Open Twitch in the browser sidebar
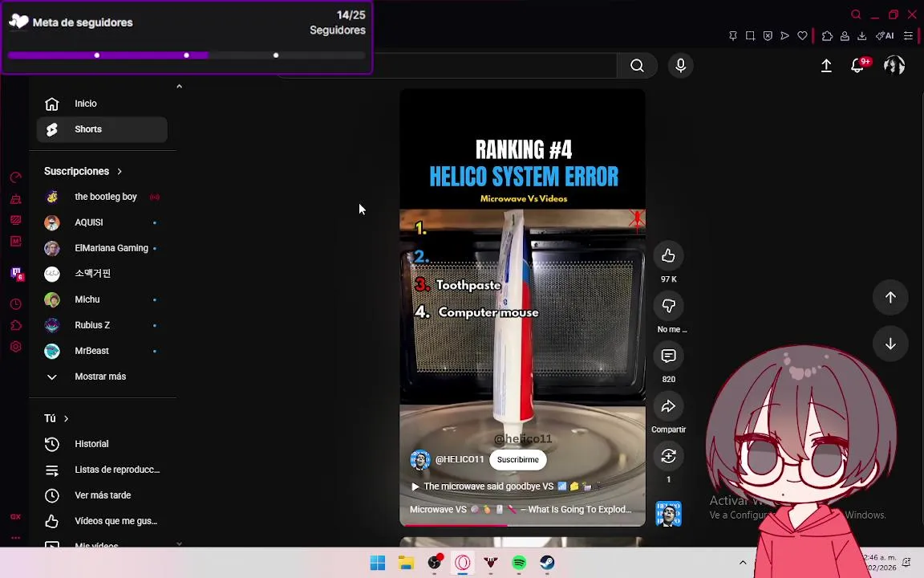Screen dimensions: 924x578 click(17, 274)
